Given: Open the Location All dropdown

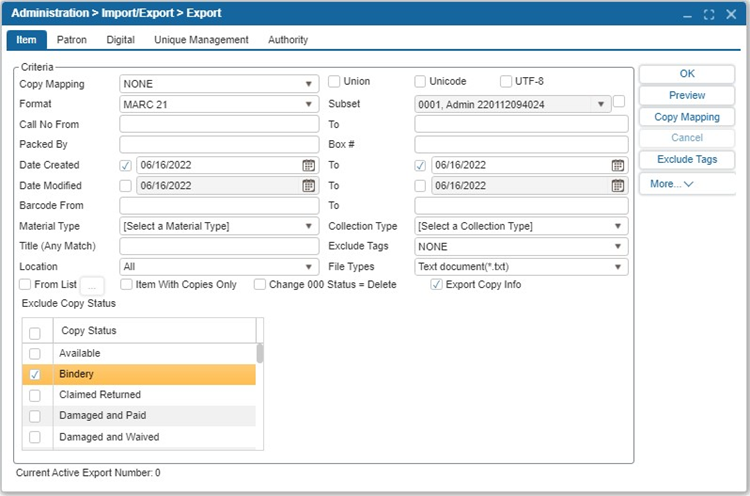Looking at the screenshot, I should pyautogui.click(x=219, y=267).
